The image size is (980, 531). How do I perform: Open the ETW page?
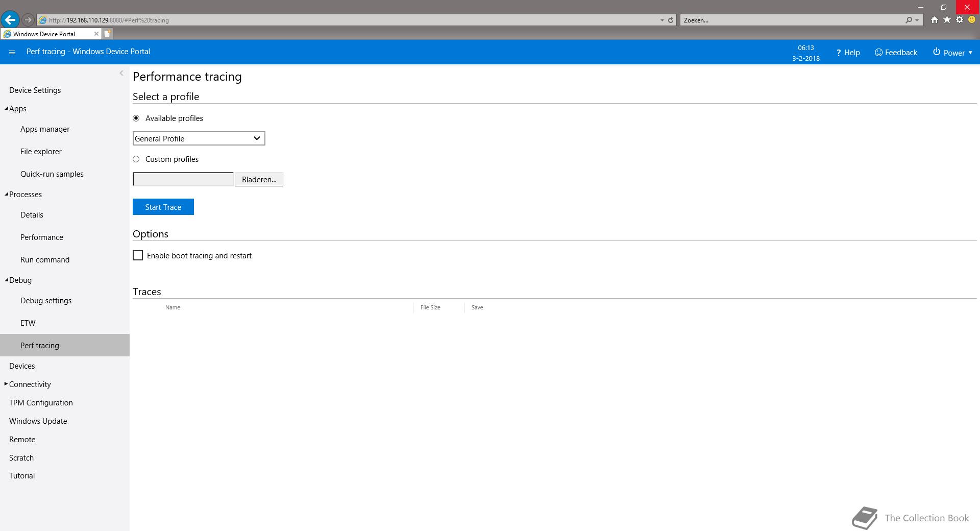[28, 323]
